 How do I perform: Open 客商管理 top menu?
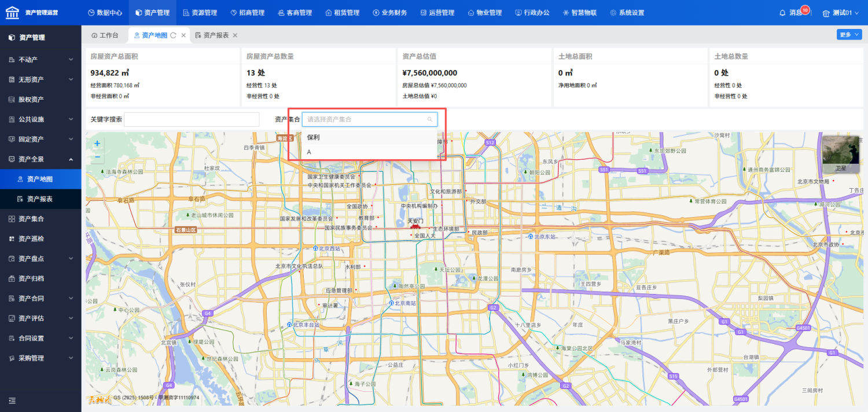click(295, 13)
